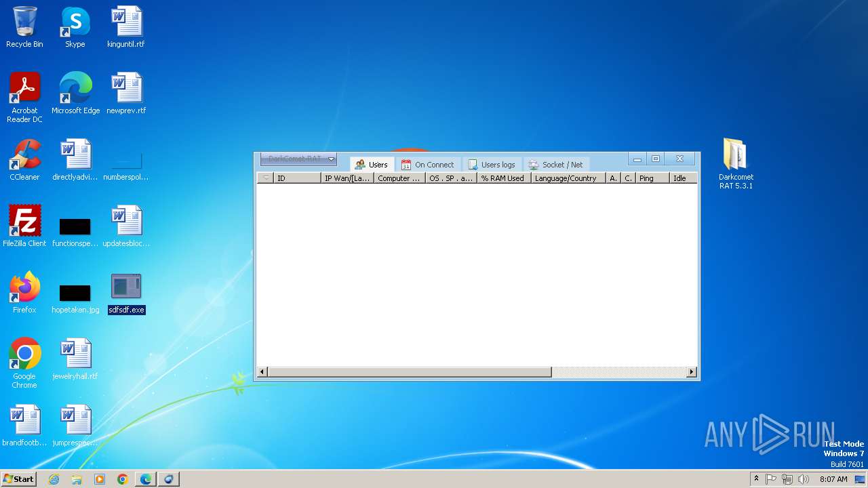This screenshot has width=868, height=488.
Task: Switch to the Users tab
Action: (x=372, y=165)
